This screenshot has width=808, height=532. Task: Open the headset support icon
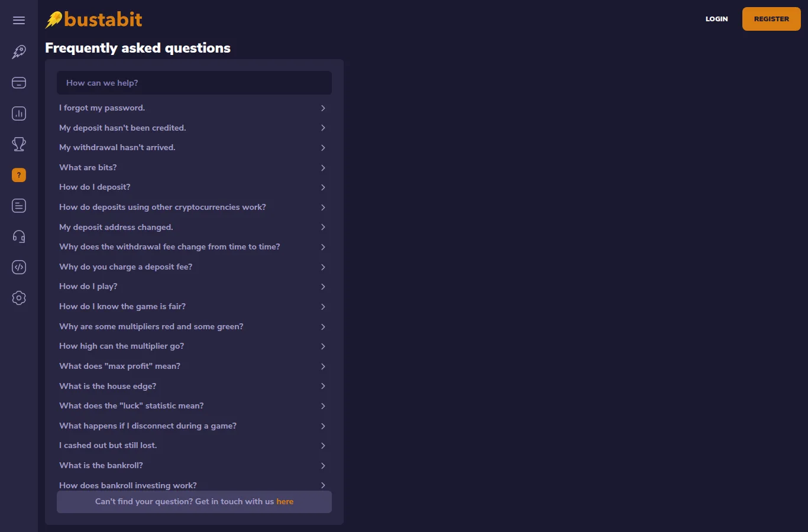click(x=19, y=236)
